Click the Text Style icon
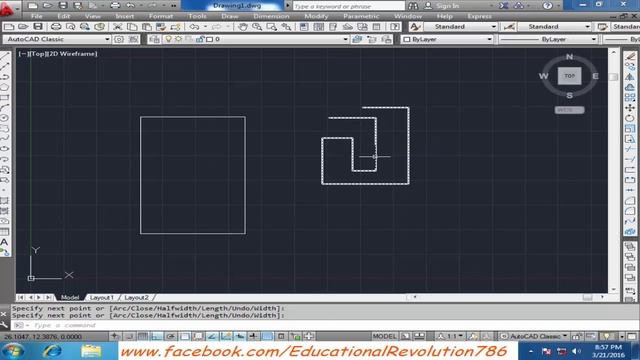The width and height of the screenshot is (640, 360). 415,27
